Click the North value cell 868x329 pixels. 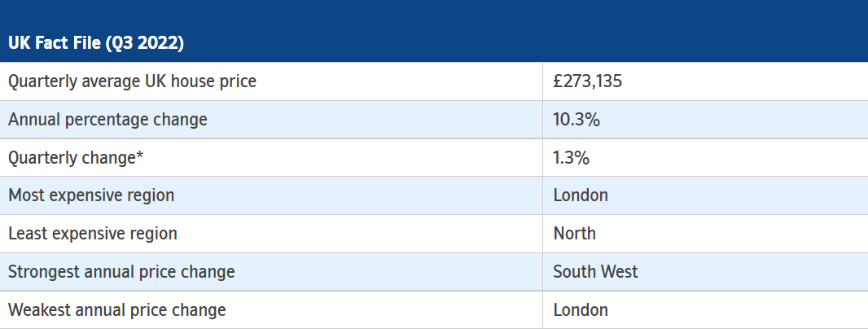coord(575,234)
